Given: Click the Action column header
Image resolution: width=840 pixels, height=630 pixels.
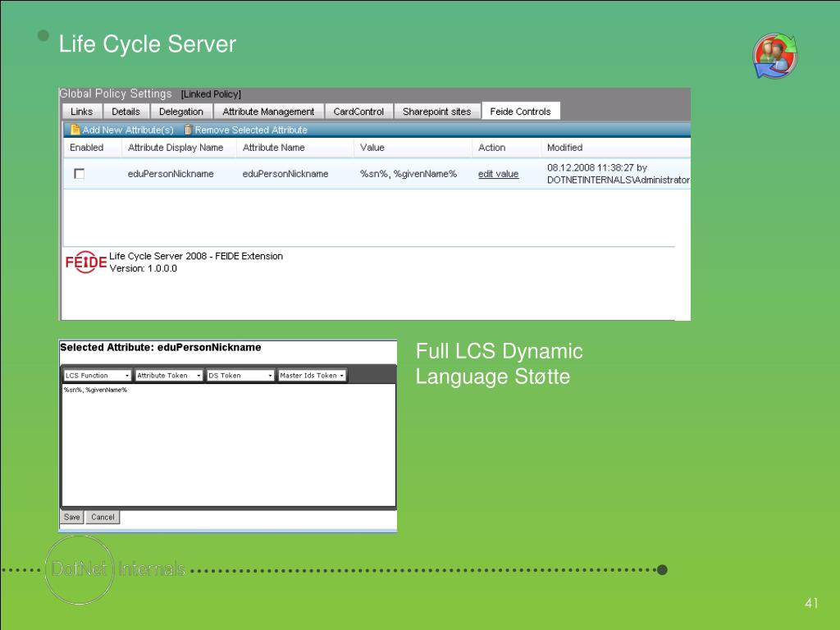Looking at the screenshot, I should 492,148.
